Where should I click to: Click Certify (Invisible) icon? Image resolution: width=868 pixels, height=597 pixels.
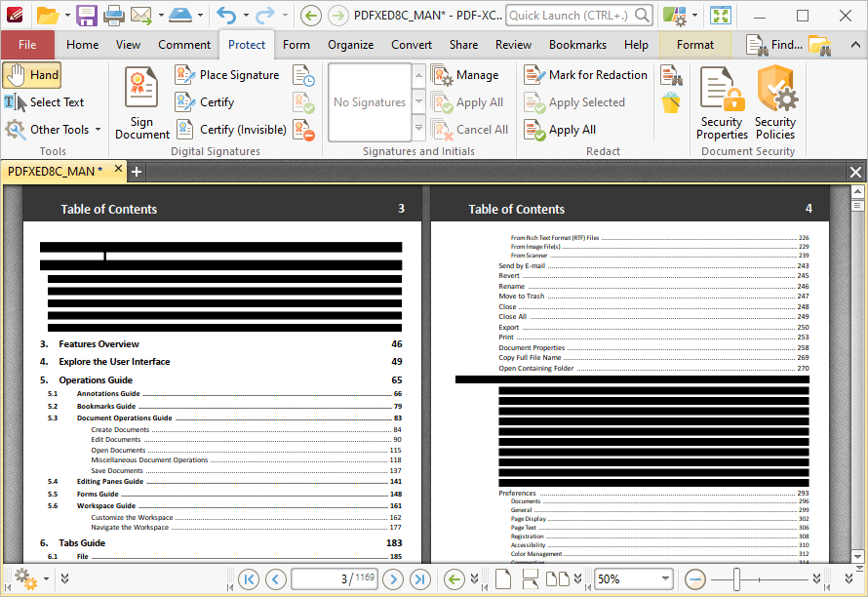pyautogui.click(x=185, y=130)
